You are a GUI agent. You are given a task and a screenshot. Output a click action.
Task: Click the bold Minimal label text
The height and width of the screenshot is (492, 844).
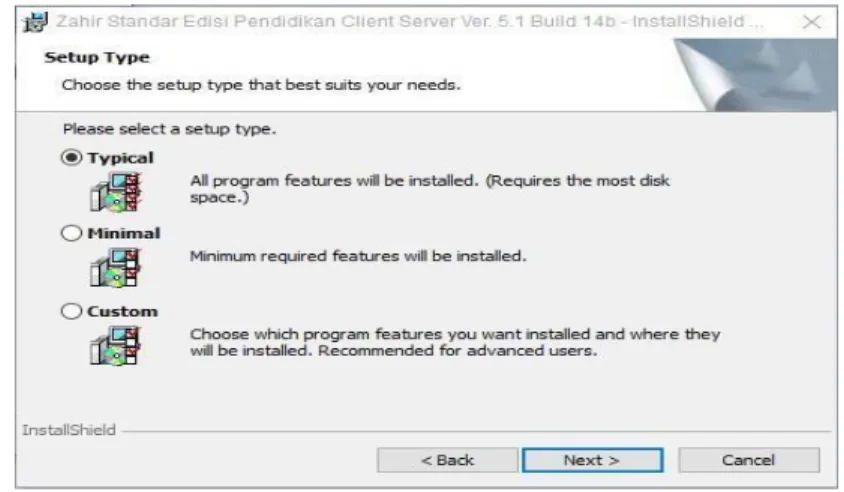tap(124, 233)
